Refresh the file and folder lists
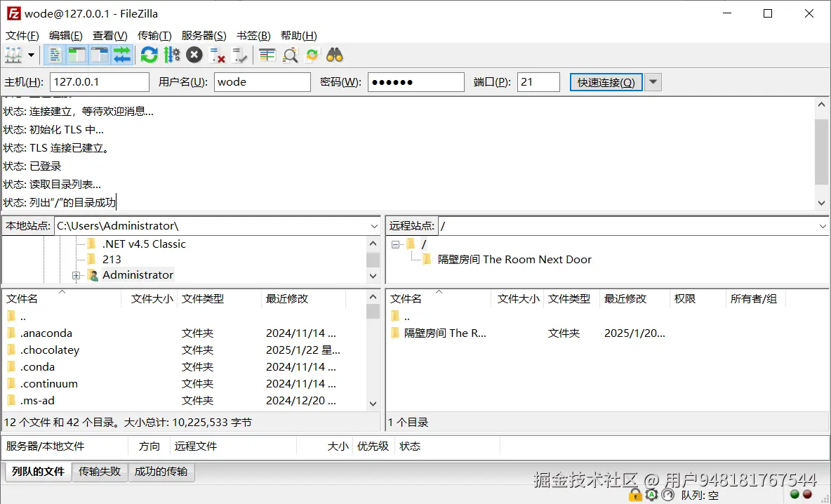Screen dimensions: 831x504 149,55
